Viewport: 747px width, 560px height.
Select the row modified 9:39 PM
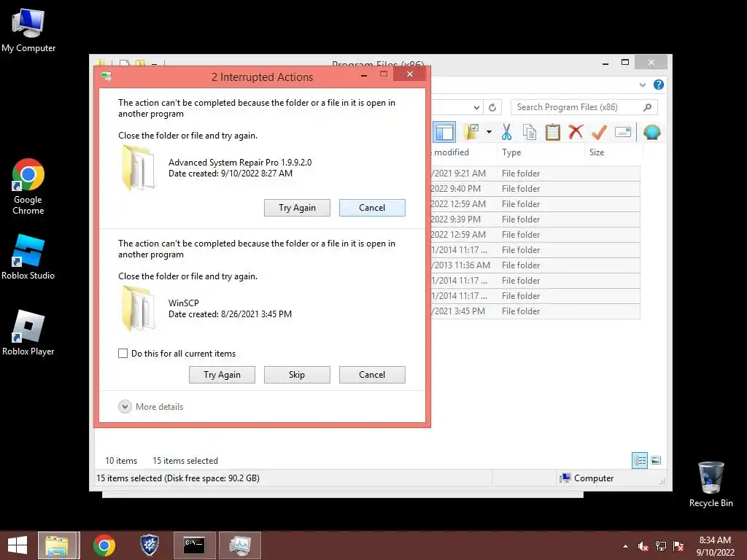pos(535,219)
